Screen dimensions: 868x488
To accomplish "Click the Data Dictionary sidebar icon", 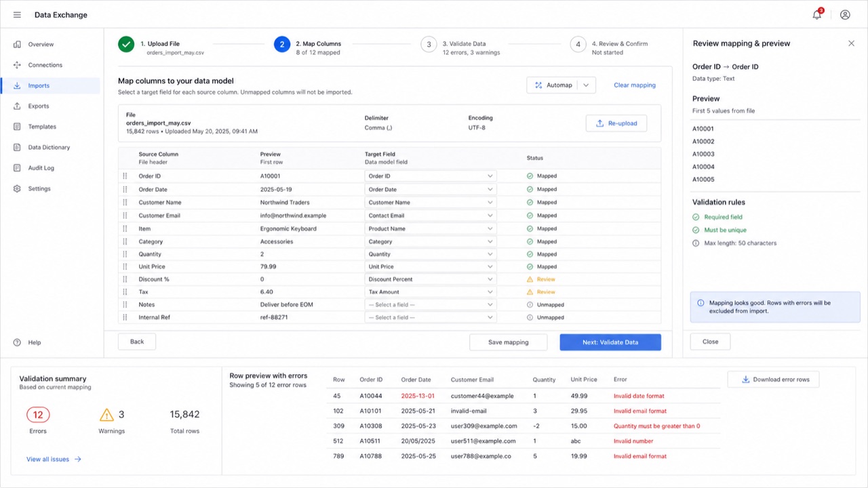I will tap(17, 147).
